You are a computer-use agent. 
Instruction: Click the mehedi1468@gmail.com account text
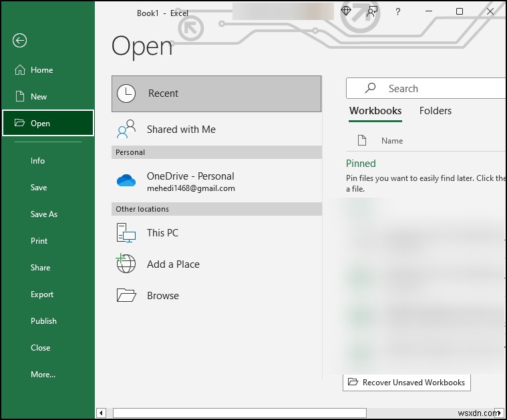[191, 188]
